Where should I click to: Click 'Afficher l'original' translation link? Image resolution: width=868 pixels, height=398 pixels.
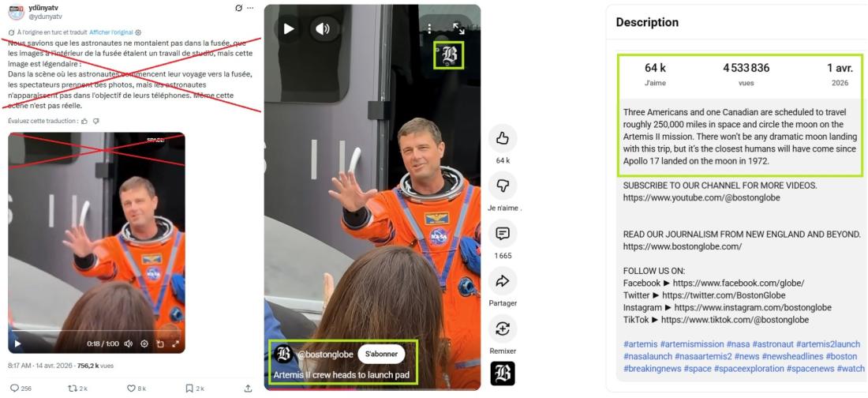[x=112, y=32]
